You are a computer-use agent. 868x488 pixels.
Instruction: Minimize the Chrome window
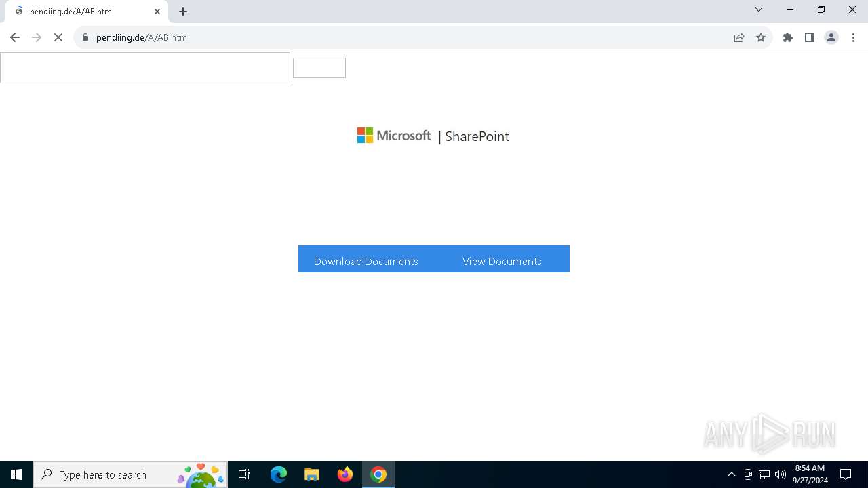coord(790,9)
